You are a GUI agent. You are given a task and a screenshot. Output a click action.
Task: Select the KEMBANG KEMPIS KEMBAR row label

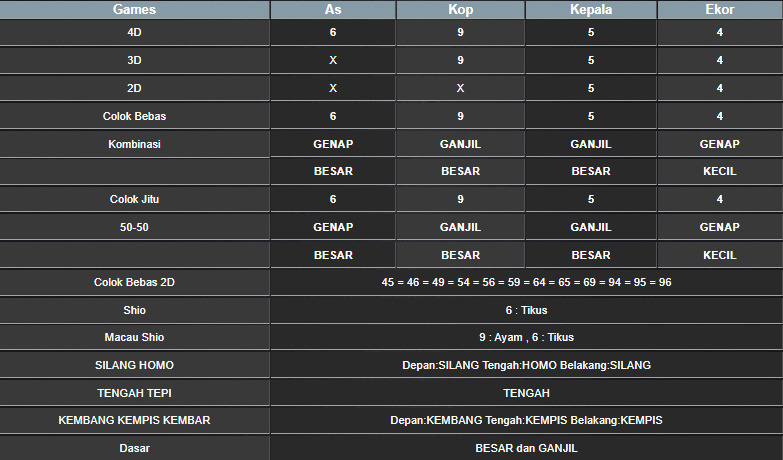(134, 420)
